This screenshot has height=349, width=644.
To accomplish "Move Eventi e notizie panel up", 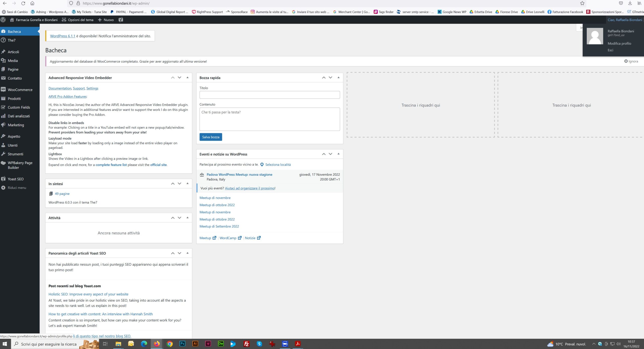I will point(324,154).
